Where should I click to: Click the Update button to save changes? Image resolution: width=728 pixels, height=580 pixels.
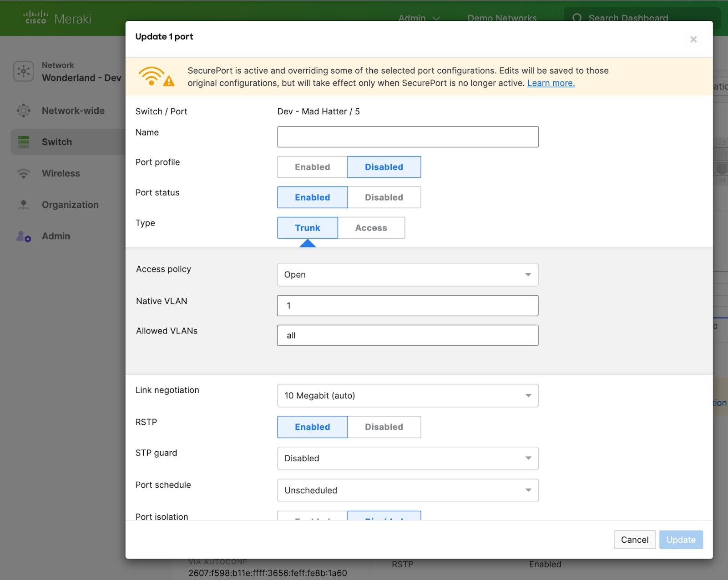tap(681, 540)
